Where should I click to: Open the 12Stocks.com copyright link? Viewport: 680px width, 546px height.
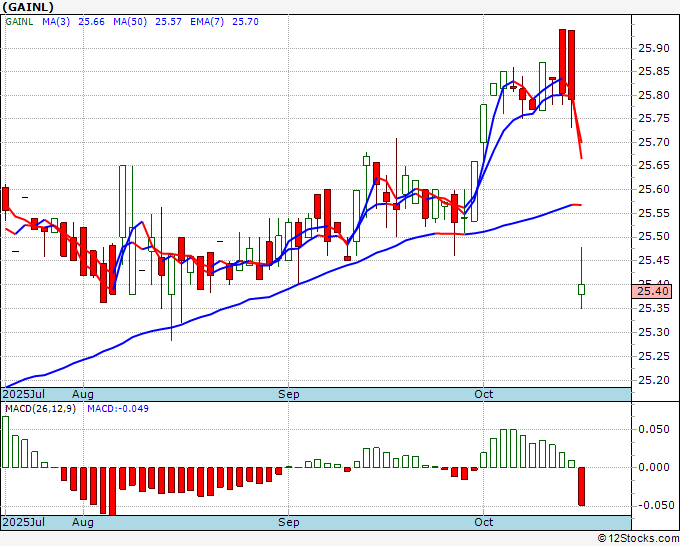[x=638, y=539]
